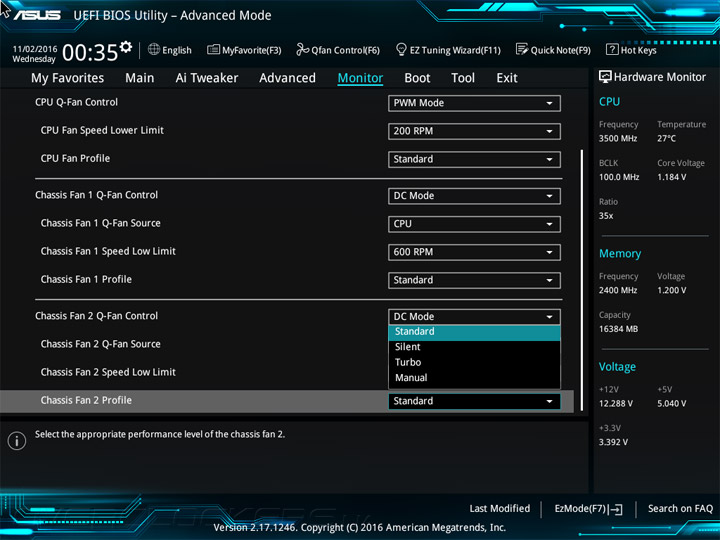Switch to My Favorites tab
This screenshot has height=540, width=720.
[68, 78]
